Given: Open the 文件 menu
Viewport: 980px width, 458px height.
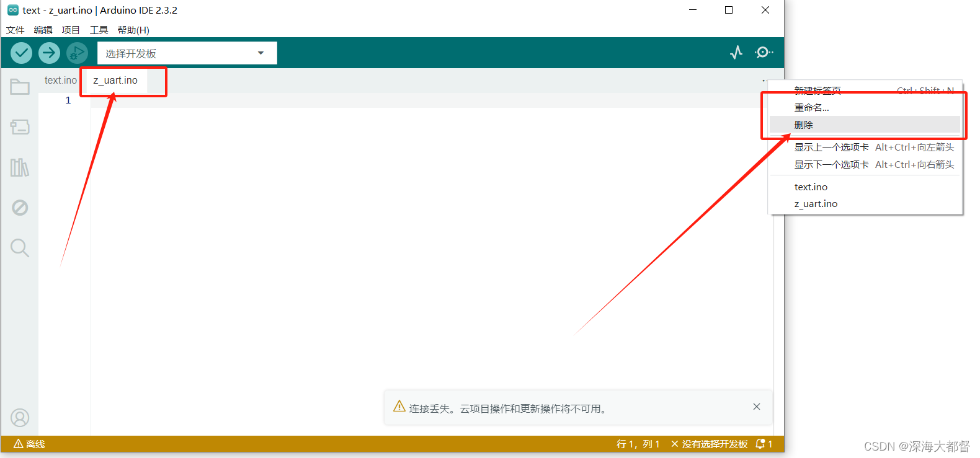Looking at the screenshot, I should pyautogui.click(x=16, y=30).
